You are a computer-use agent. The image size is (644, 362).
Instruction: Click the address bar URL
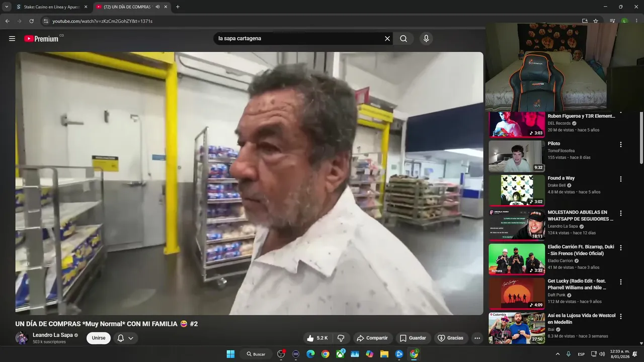coord(102,21)
